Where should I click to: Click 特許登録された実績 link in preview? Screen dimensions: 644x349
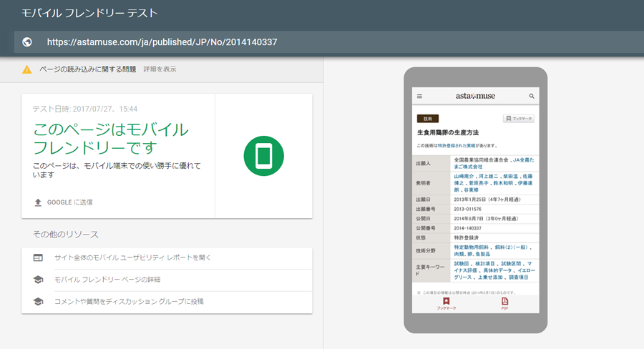[x=457, y=145]
